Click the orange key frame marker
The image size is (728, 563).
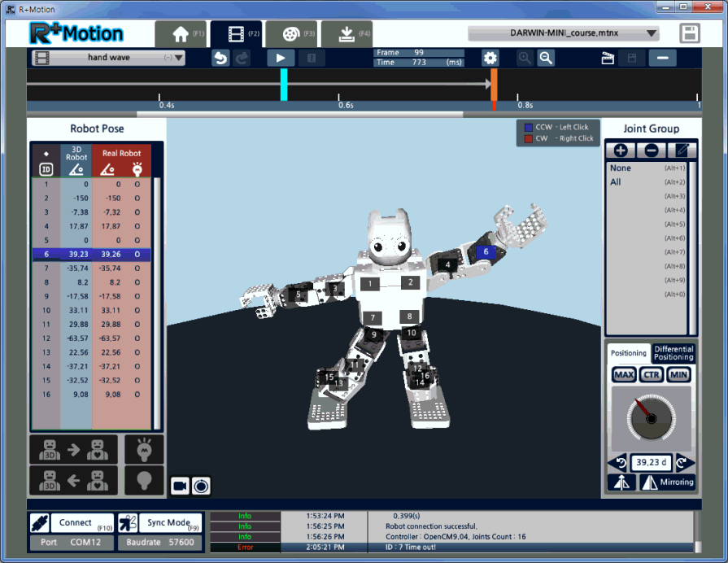pos(494,85)
